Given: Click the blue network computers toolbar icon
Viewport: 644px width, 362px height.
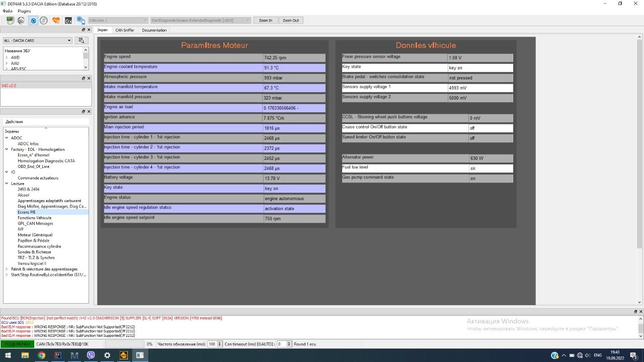Looking at the screenshot, I should 80,21.
